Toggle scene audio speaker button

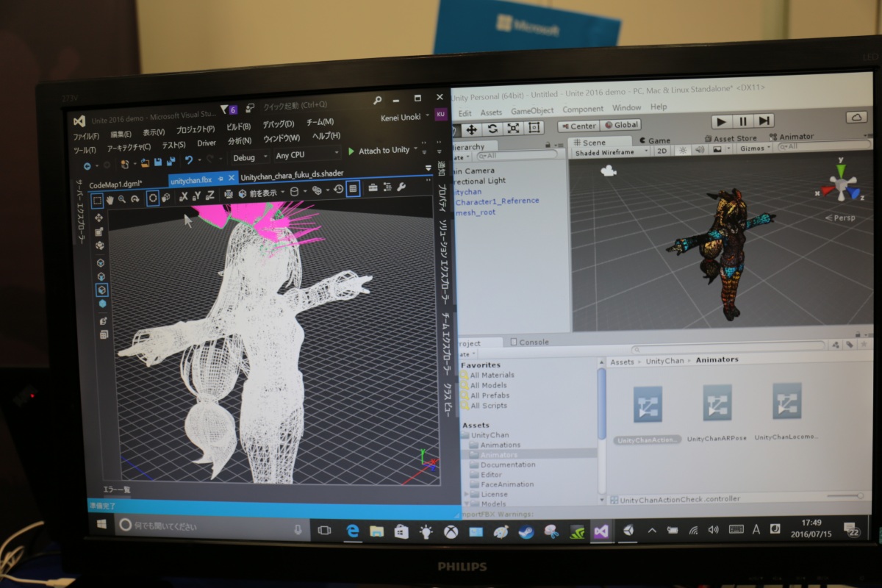pos(699,150)
